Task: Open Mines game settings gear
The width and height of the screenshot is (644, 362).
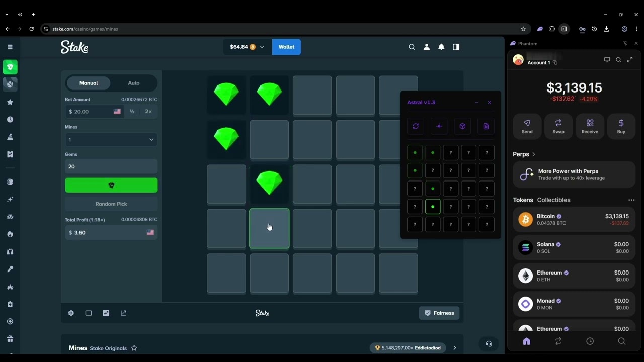Action: coord(71,313)
